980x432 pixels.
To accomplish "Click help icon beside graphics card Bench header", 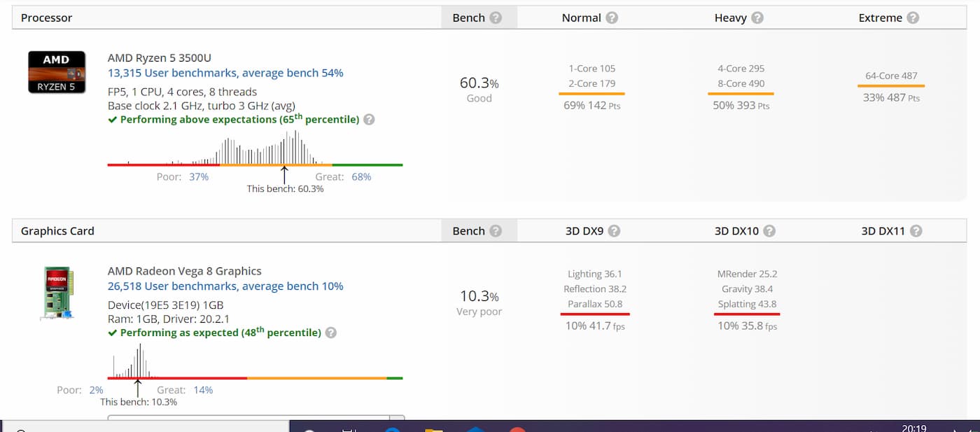I will tap(496, 230).
